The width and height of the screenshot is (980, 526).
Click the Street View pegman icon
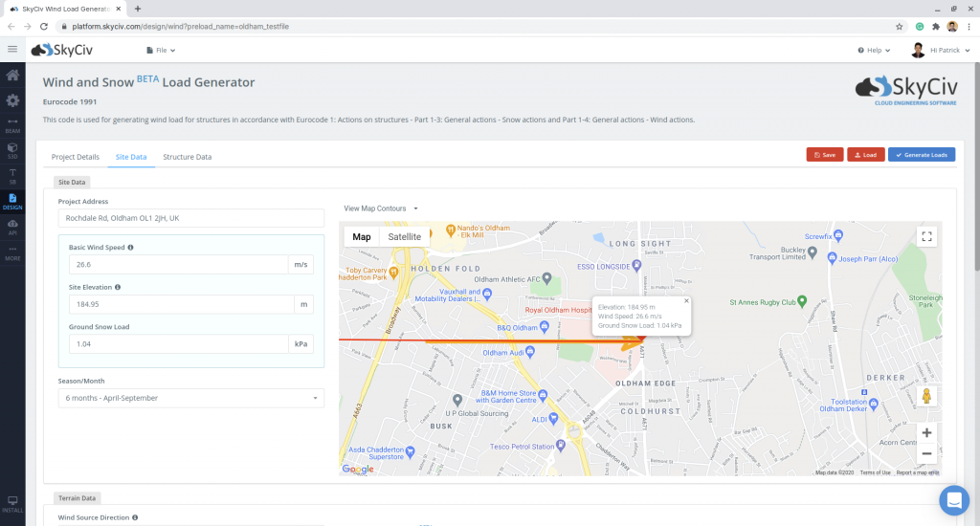(x=925, y=396)
